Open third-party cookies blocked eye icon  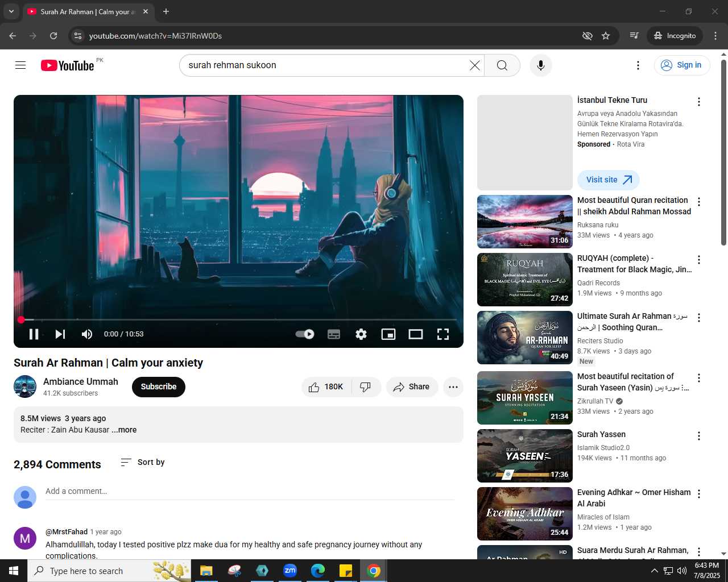pyautogui.click(x=588, y=36)
